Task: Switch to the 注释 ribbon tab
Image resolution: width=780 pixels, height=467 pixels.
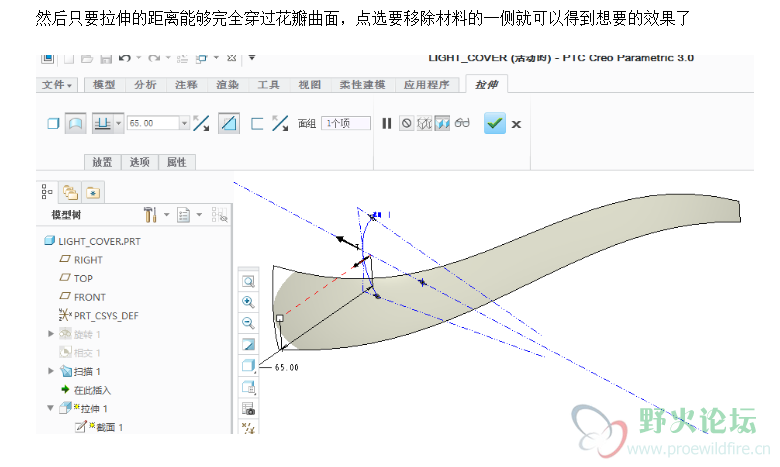Action: (186, 85)
